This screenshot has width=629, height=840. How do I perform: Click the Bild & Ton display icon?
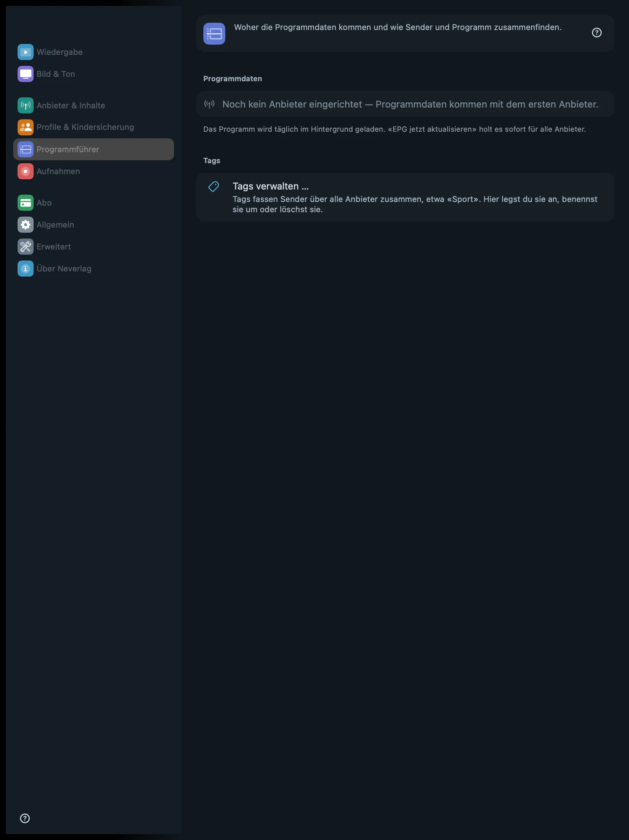pos(26,74)
